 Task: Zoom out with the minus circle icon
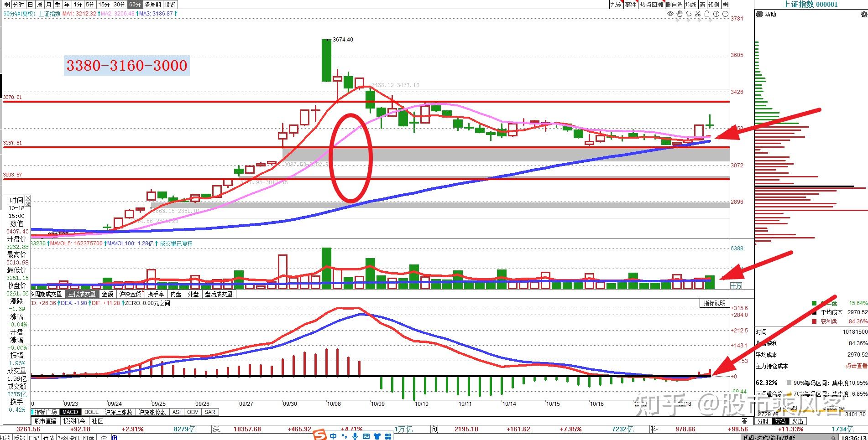coord(725,14)
